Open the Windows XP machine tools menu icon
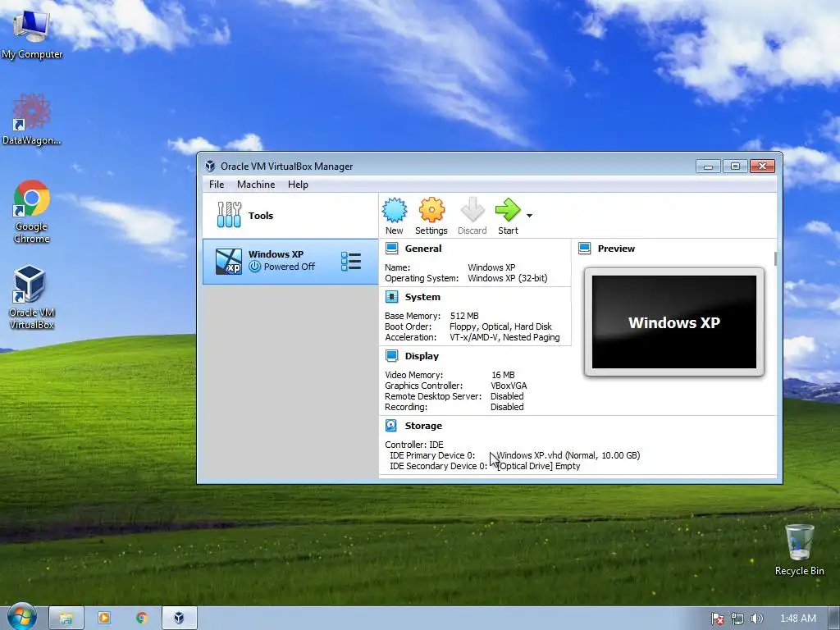 351,261
